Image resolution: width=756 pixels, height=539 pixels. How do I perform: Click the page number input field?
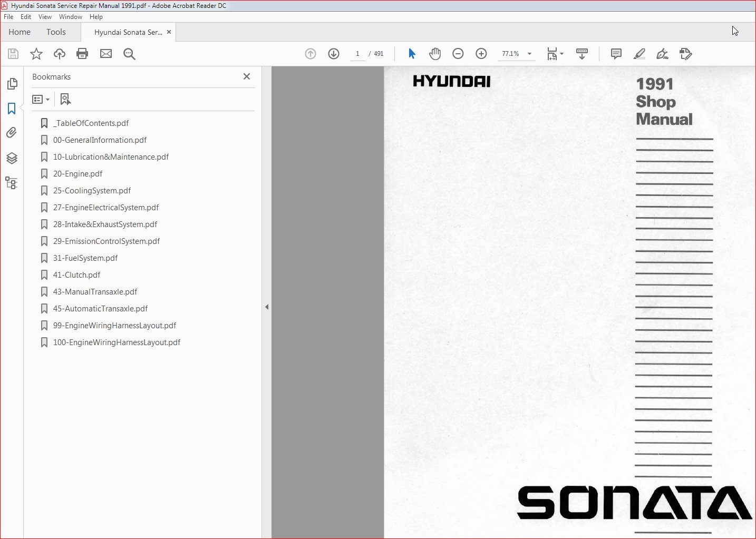coord(357,54)
